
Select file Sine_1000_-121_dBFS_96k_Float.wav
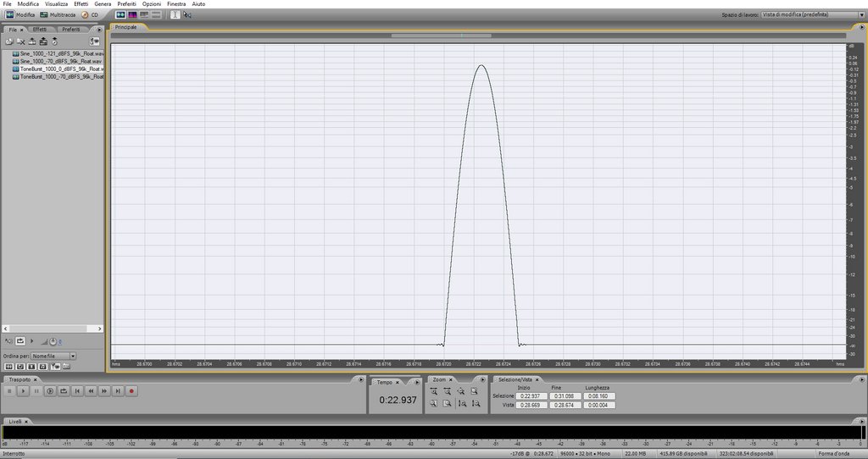tap(58, 53)
